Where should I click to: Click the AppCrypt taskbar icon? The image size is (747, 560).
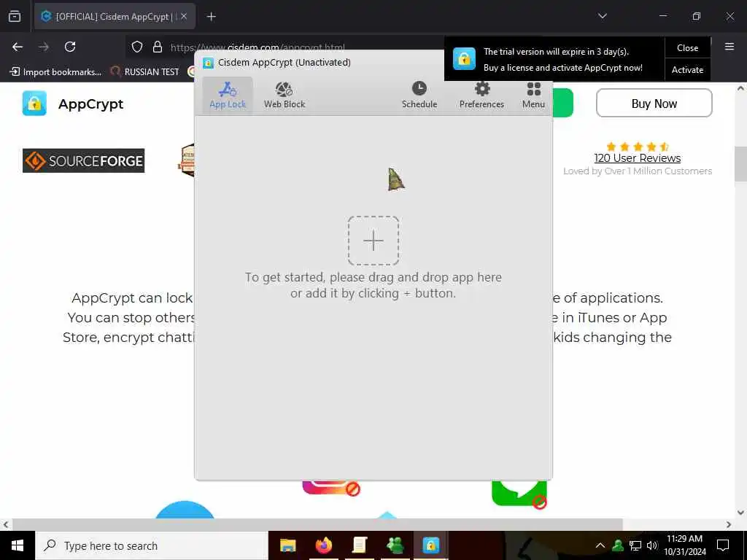[x=430, y=545]
